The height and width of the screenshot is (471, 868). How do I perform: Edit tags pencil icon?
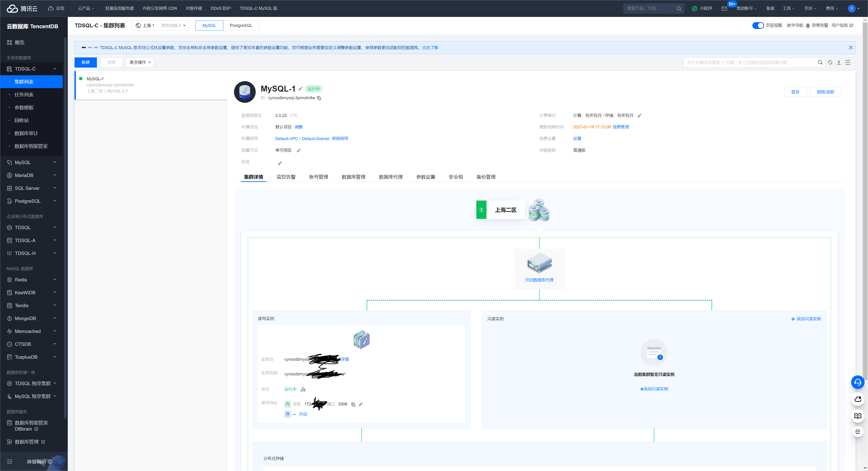pyautogui.click(x=280, y=163)
